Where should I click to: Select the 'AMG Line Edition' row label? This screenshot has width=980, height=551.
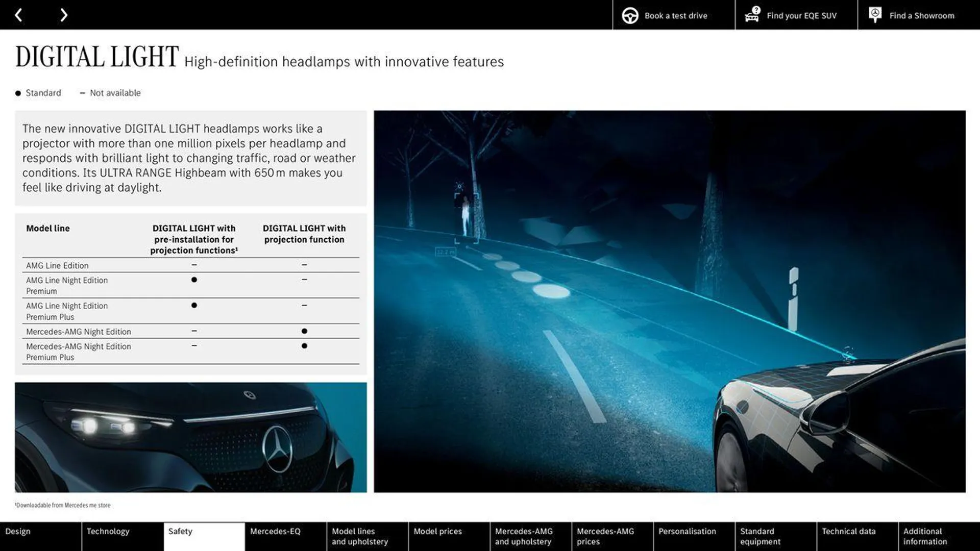[x=57, y=265]
